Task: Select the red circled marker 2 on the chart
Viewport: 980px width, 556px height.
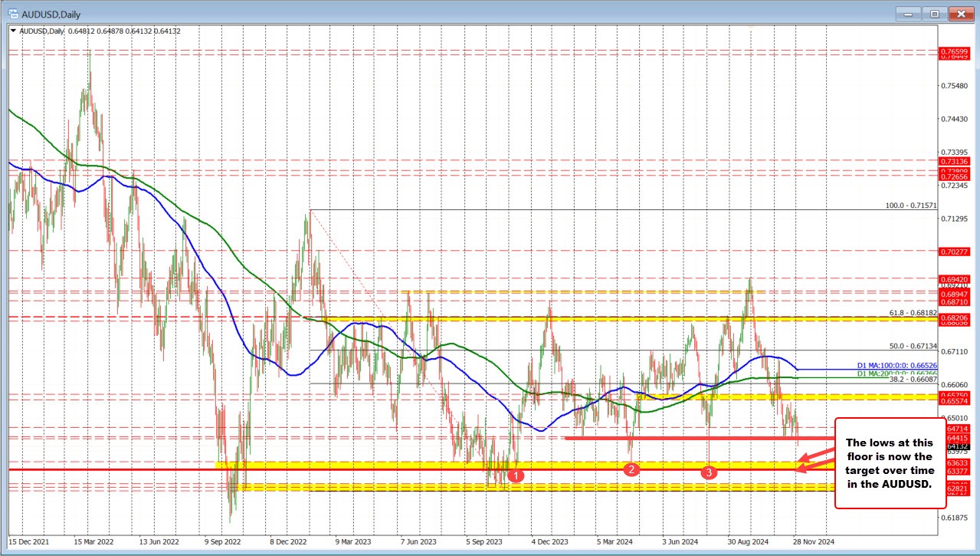Action: click(633, 468)
